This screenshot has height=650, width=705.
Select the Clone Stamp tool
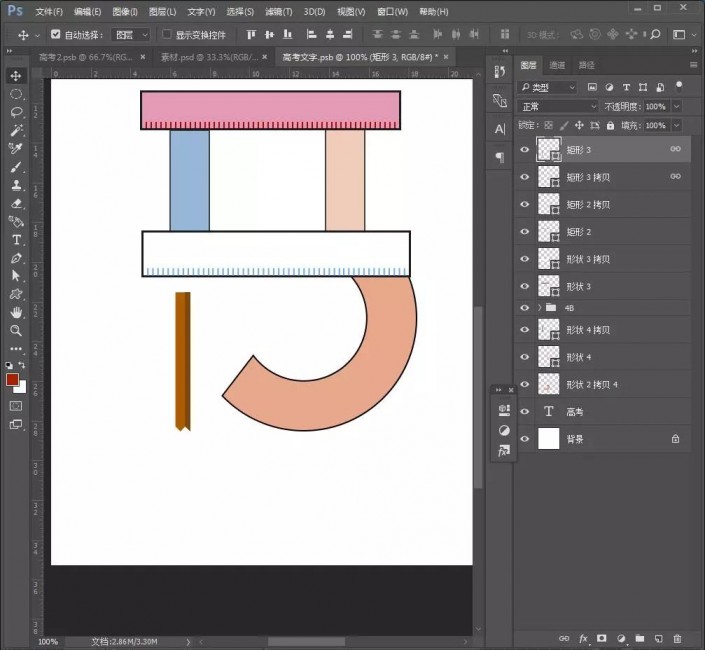[x=16, y=185]
